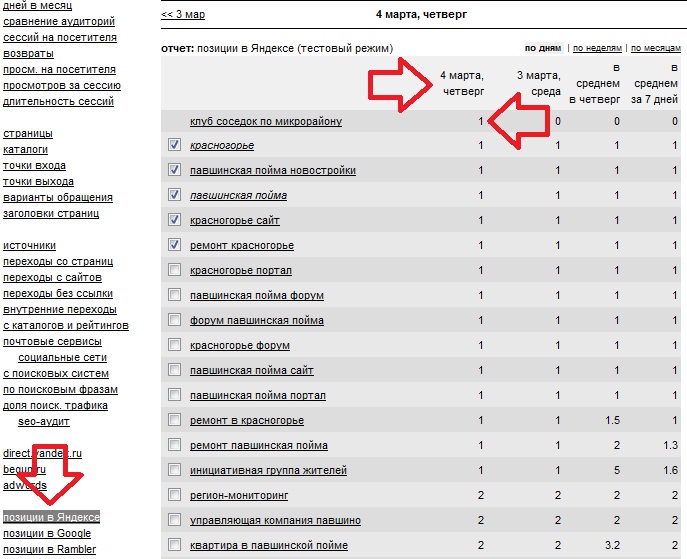687x559 pixels.
Task: Open the seo-аудит sidebar link
Action: coord(45,421)
